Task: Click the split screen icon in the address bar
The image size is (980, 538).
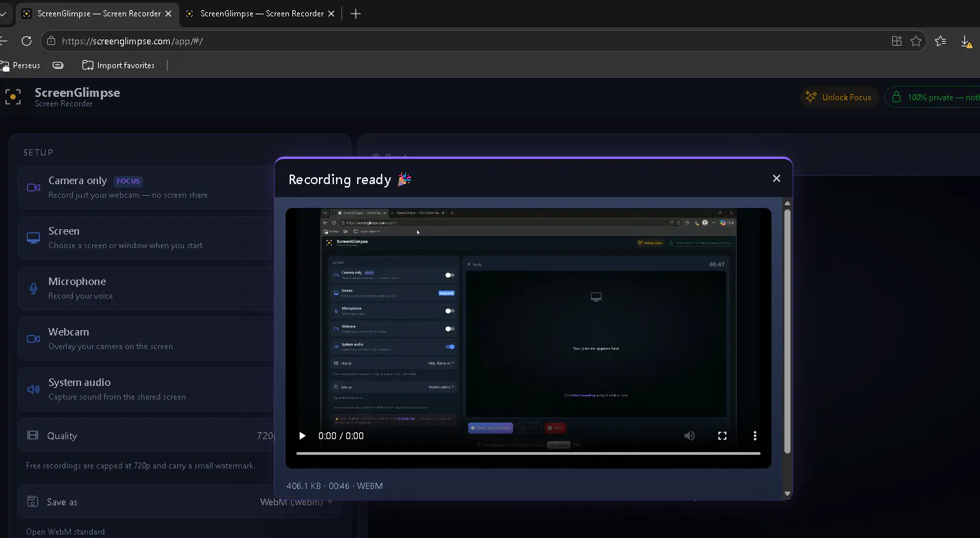Action: tap(897, 41)
